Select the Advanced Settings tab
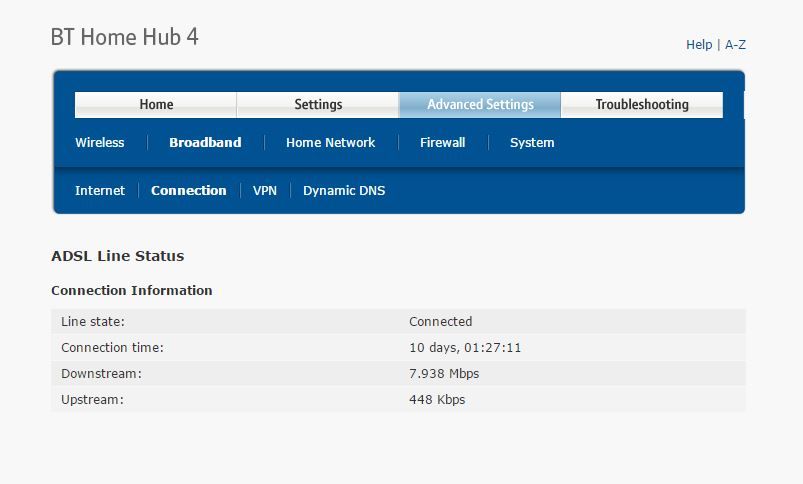Viewport: 803px width, 484px height. tap(480, 104)
